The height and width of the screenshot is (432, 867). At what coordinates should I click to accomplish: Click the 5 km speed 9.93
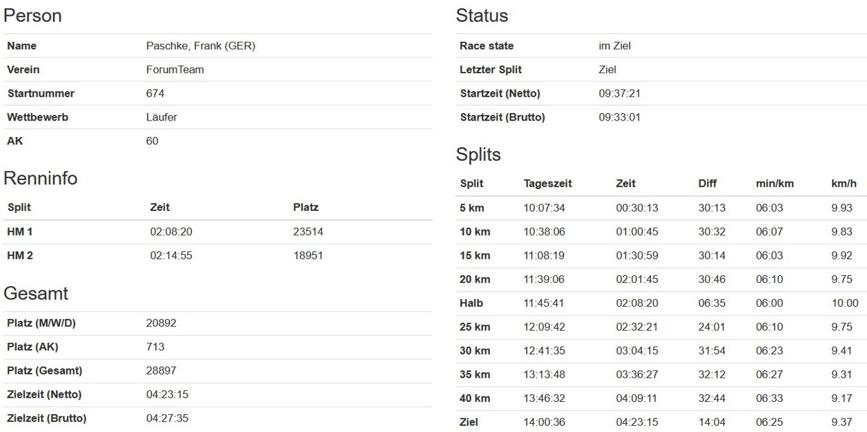pyautogui.click(x=842, y=208)
